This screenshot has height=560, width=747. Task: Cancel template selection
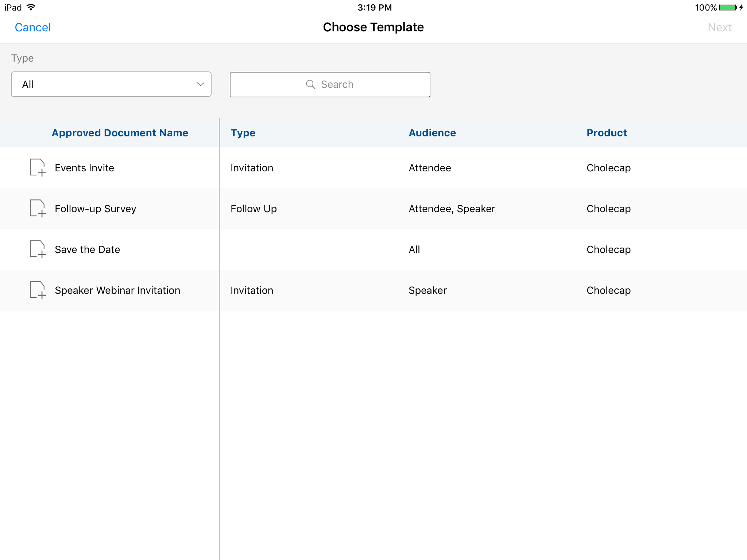(33, 27)
